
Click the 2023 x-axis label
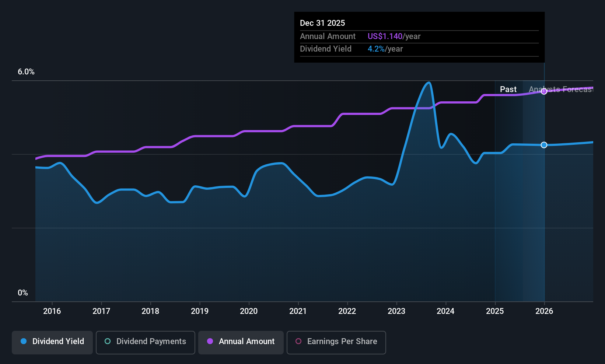coord(396,311)
